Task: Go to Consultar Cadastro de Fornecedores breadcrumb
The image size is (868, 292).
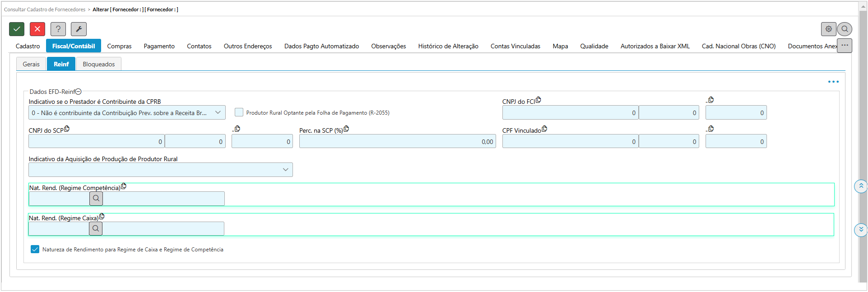Action: (45, 9)
